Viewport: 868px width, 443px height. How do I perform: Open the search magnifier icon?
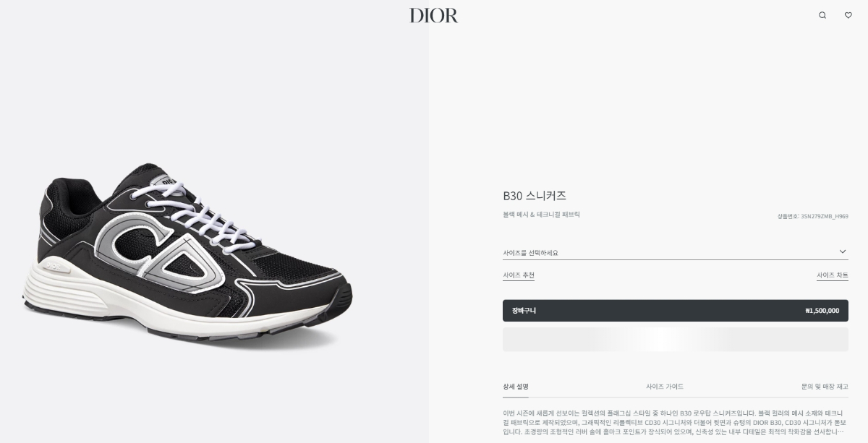(x=822, y=15)
